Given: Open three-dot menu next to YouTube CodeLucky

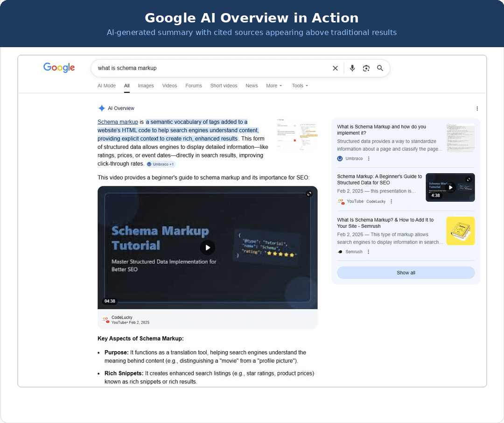Looking at the screenshot, I should 391,201.
